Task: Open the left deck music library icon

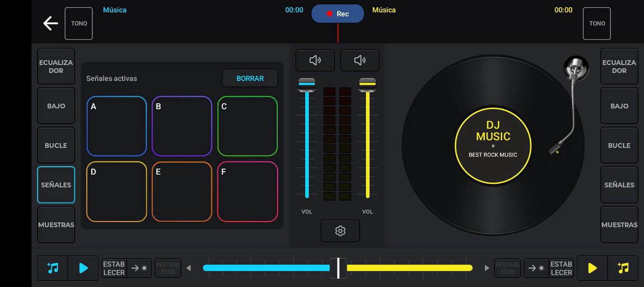Action: tap(52, 268)
